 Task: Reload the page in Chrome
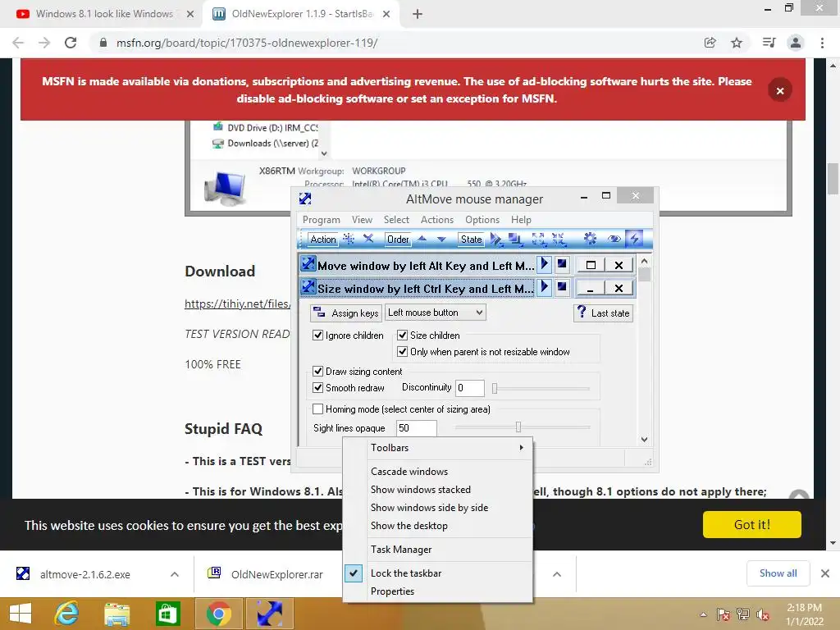[71, 43]
